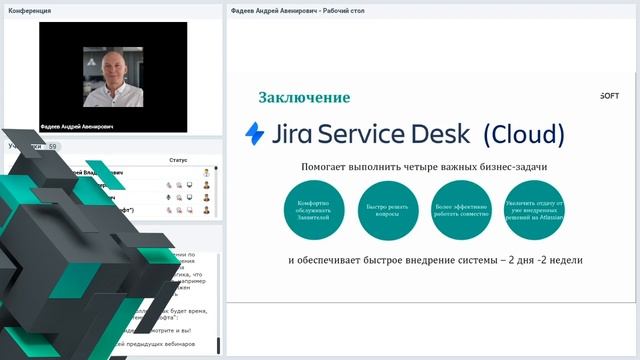Click the blue Jira Service Desk lightning logo
Screen dimensions: 640x360
(255, 133)
